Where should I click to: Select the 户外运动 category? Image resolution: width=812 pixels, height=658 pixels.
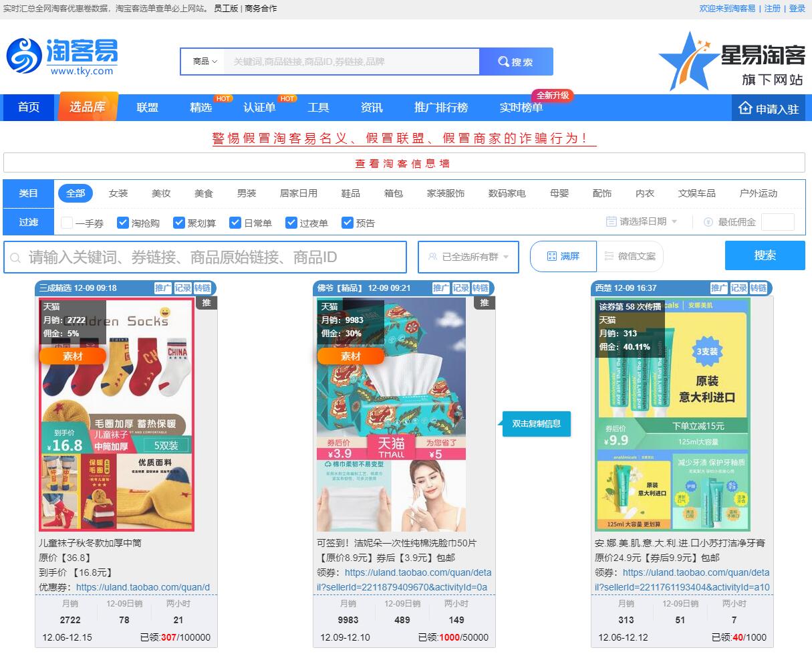(x=759, y=193)
